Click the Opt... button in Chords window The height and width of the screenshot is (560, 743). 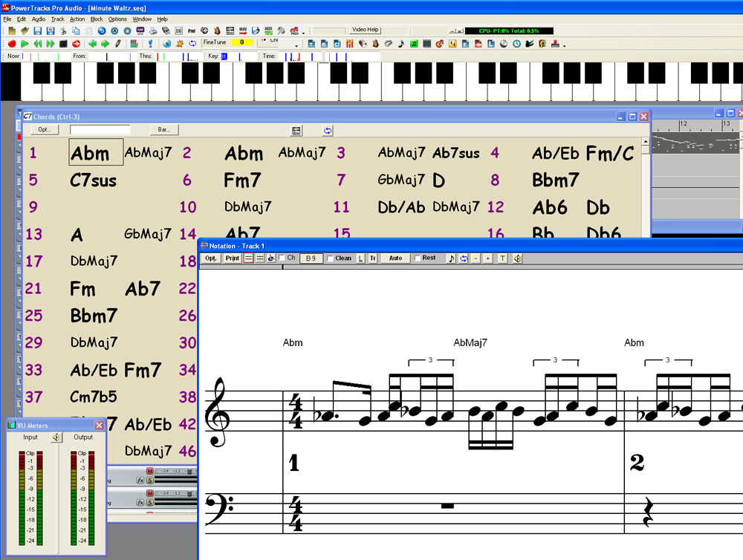tap(45, 129)
